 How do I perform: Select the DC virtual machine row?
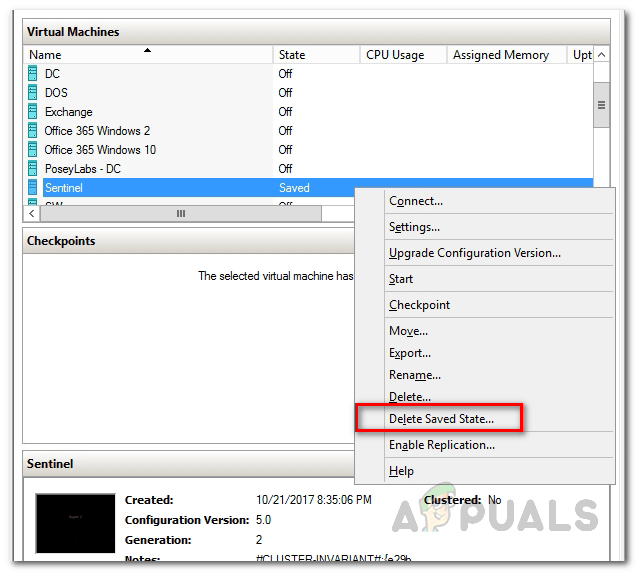pyautogui.click(x=310, y=73)
